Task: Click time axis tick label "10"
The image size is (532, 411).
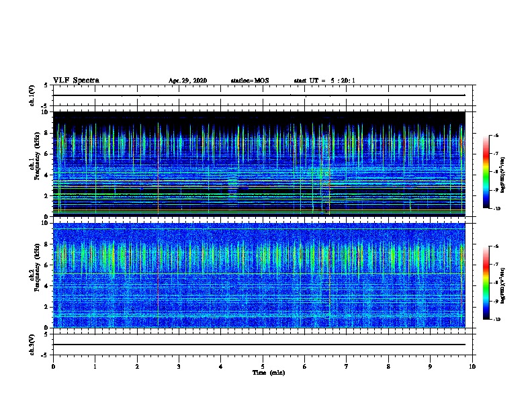Action: [472, 367]
